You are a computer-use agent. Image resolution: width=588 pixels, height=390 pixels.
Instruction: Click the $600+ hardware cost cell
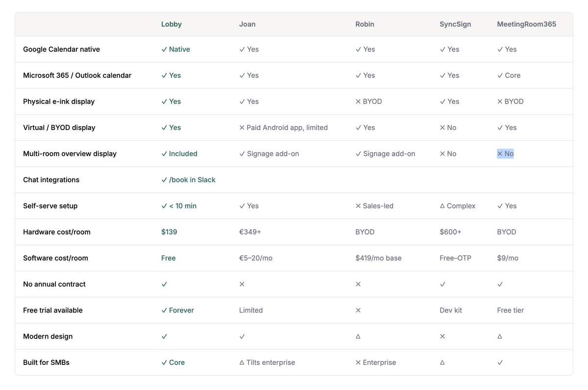click(x=450, y=232)
